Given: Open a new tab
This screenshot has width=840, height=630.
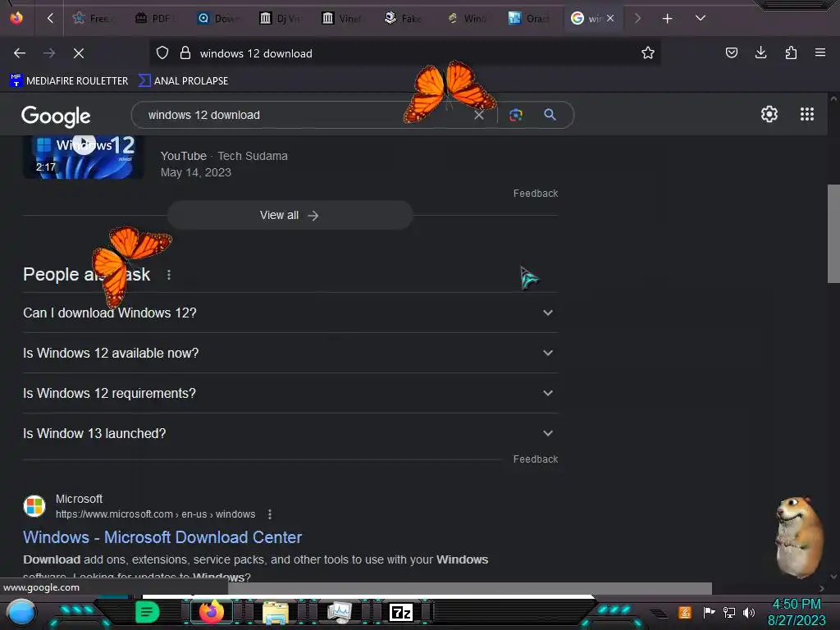Looking at the screenshot, I should point(668,19).
